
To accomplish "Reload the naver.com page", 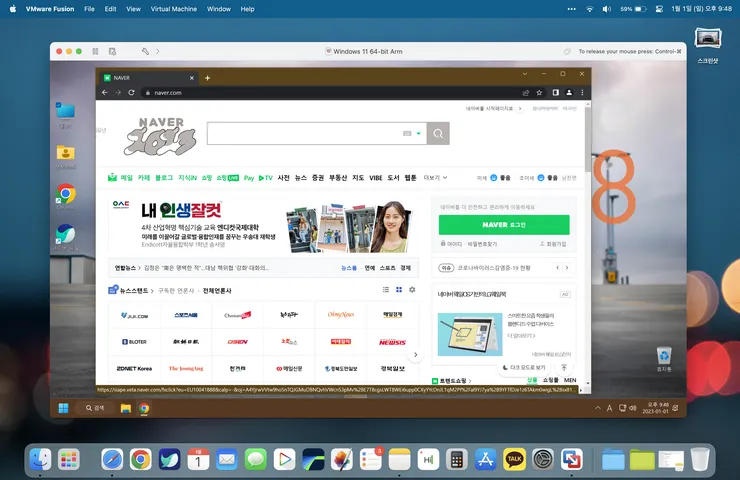I will (131, 93).
